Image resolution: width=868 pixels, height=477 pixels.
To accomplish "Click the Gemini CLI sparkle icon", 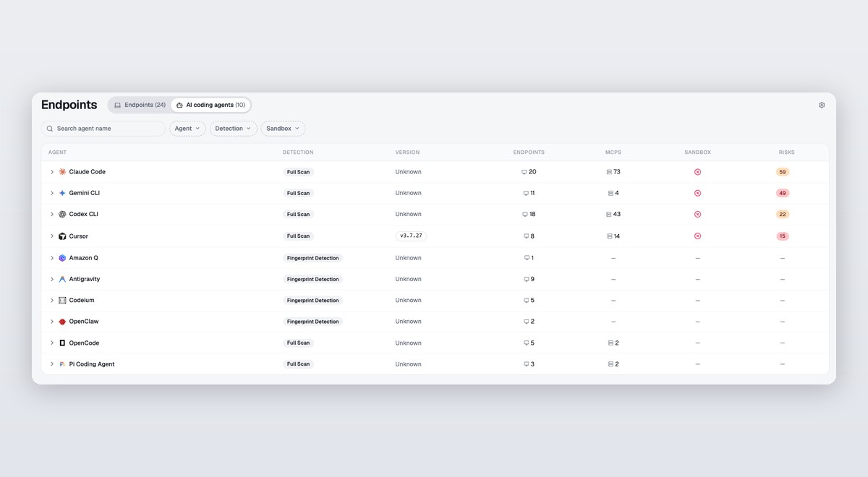I will [x=62, y=193].
